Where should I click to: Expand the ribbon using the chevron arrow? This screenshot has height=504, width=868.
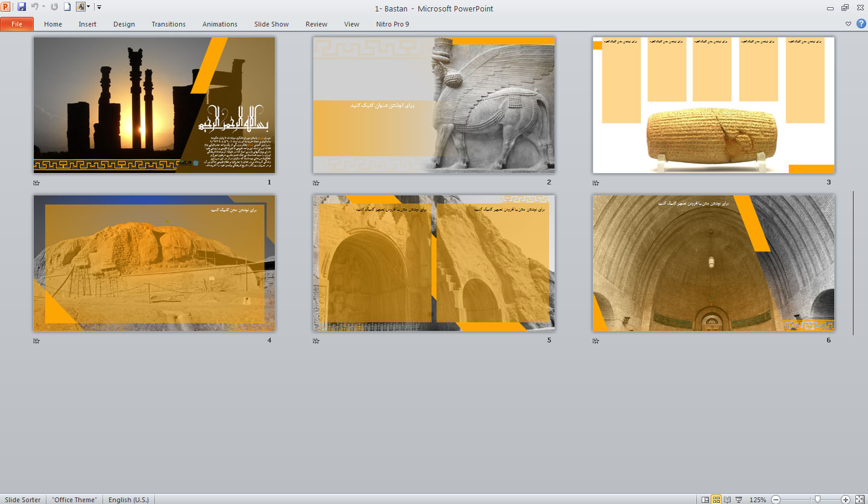pyautogui.click(x=848, y=24)
